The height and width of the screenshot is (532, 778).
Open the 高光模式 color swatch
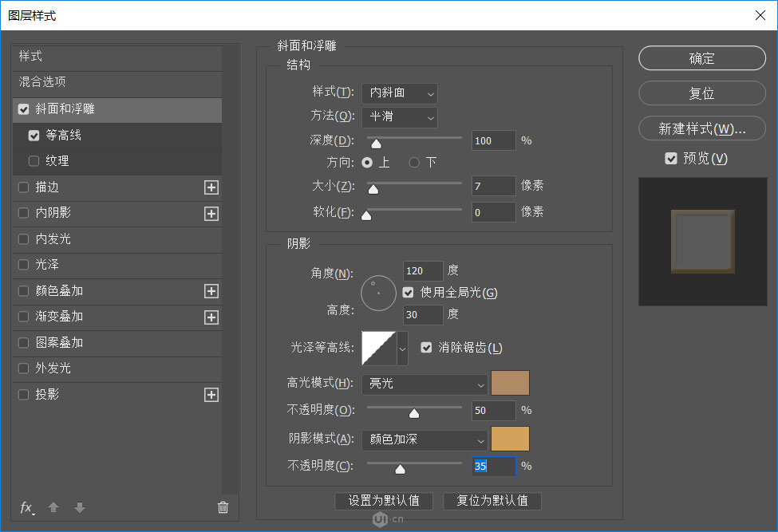pos(510,384)
